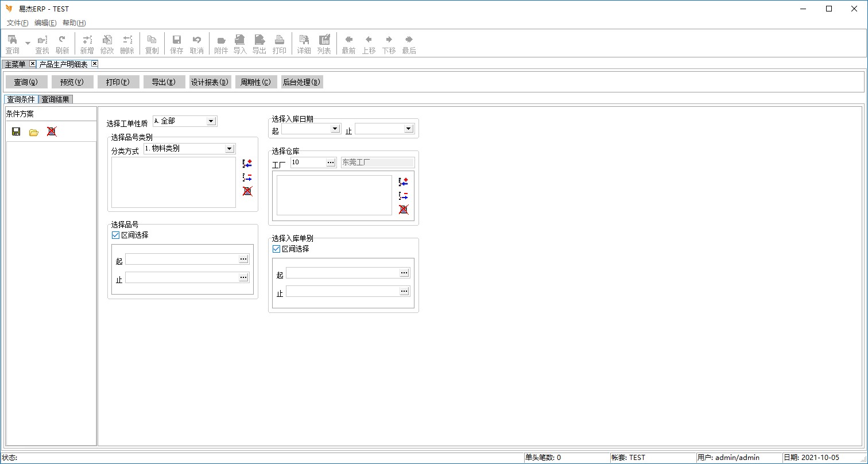The width and height of the screenshot is (868, 464).
Task: Click the 刷新 toolbar icon
Action: click(x=62, y=44)
